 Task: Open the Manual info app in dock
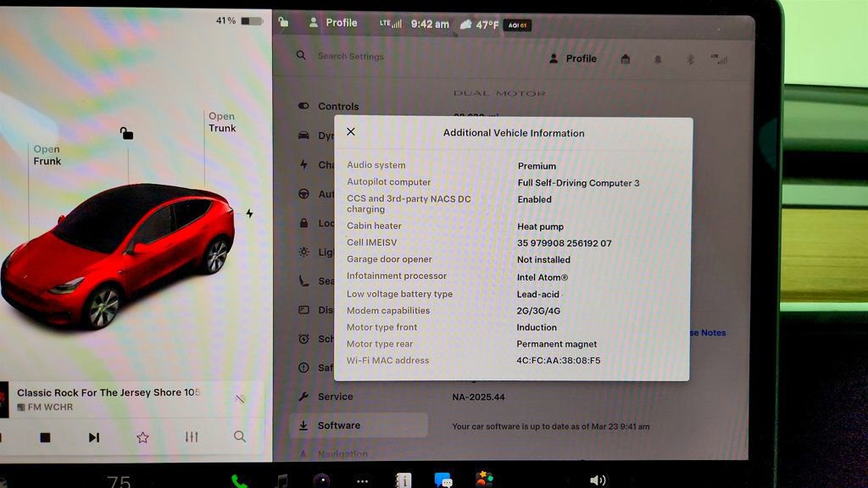coord(403,480)
